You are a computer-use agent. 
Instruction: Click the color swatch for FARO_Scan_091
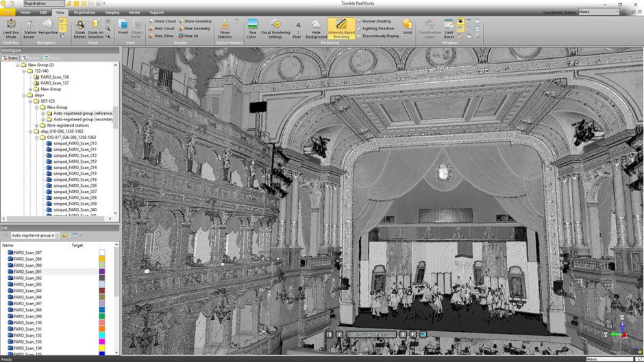click(102, 272)
